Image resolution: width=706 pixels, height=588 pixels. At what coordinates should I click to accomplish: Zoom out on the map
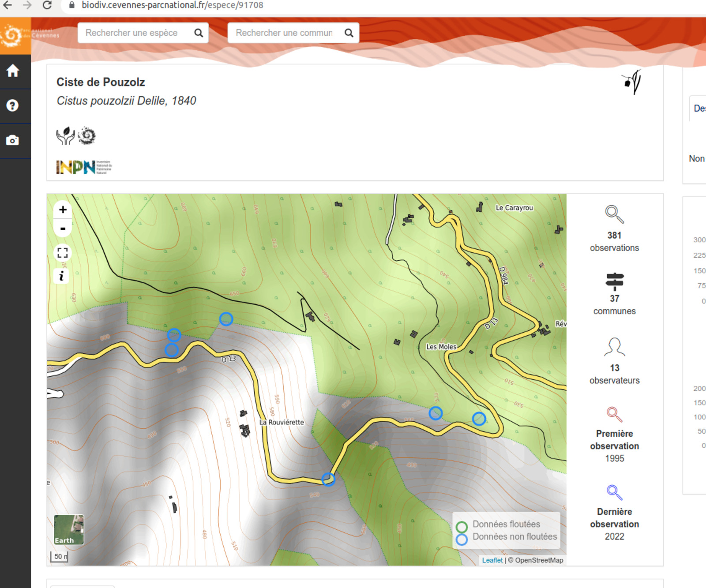[x=63, y=228]
